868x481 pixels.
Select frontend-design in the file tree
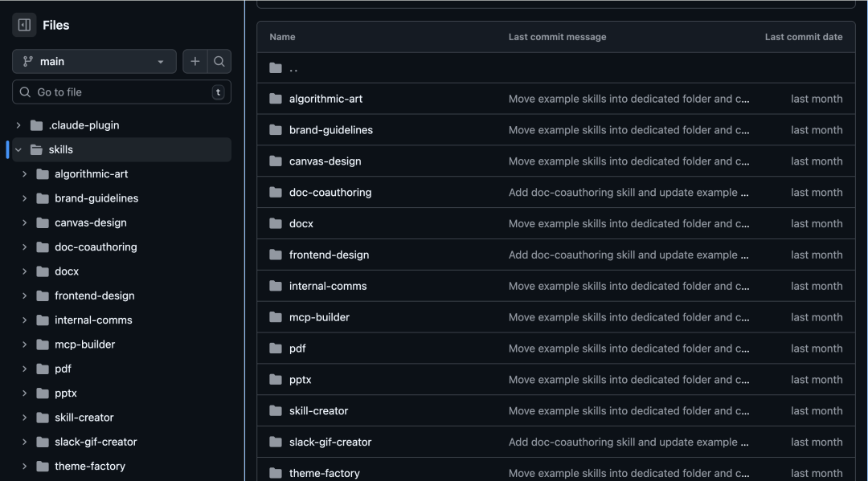pos(94,296)
